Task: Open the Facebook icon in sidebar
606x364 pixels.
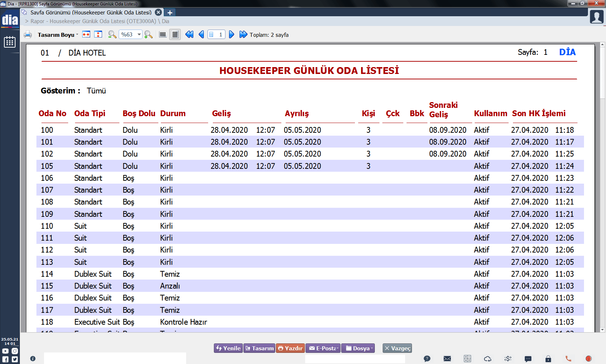Action: pos(5,359)
